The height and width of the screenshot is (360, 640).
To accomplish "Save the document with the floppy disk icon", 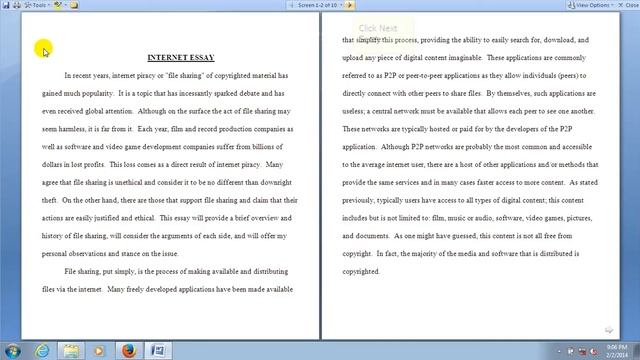I will click(x=6, y=5).
